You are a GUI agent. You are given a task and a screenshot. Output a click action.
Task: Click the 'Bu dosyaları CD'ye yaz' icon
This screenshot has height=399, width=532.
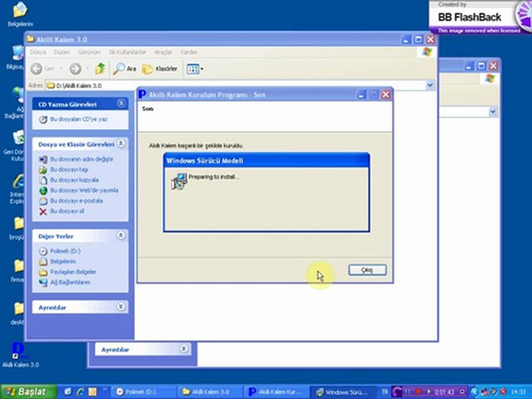(43, 119)
